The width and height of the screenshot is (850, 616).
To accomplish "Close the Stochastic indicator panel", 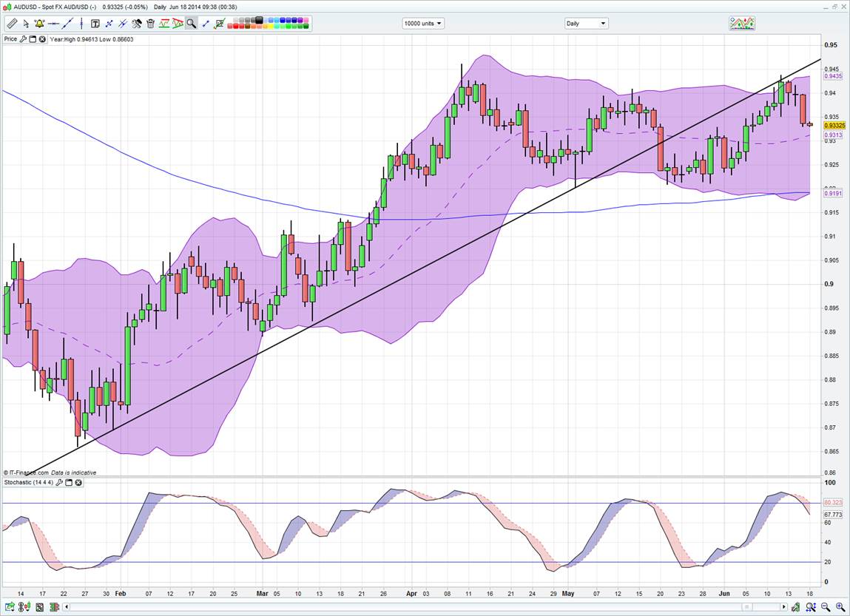I will (x=78, y=483).
